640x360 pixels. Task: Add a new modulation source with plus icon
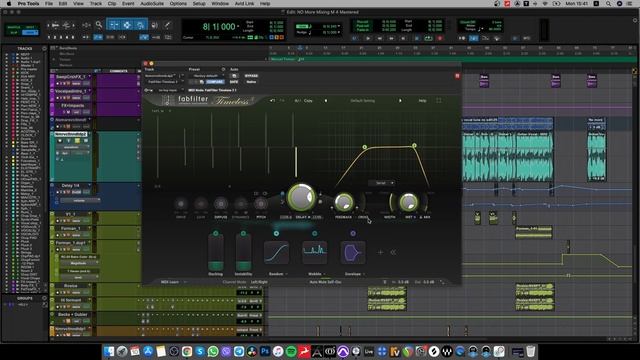380,253
